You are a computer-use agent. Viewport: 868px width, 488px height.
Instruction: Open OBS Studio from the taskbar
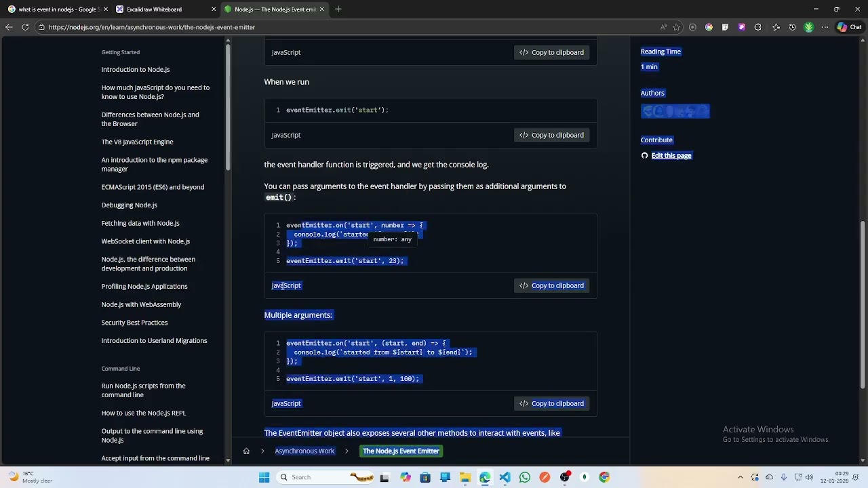point(564,477)
